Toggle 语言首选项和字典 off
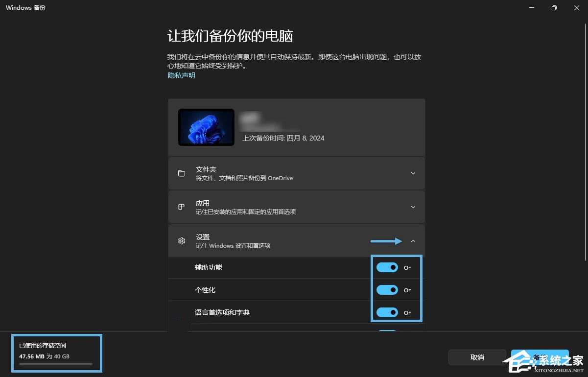Screen dimensions: 588x377 [x=387, y=312]
